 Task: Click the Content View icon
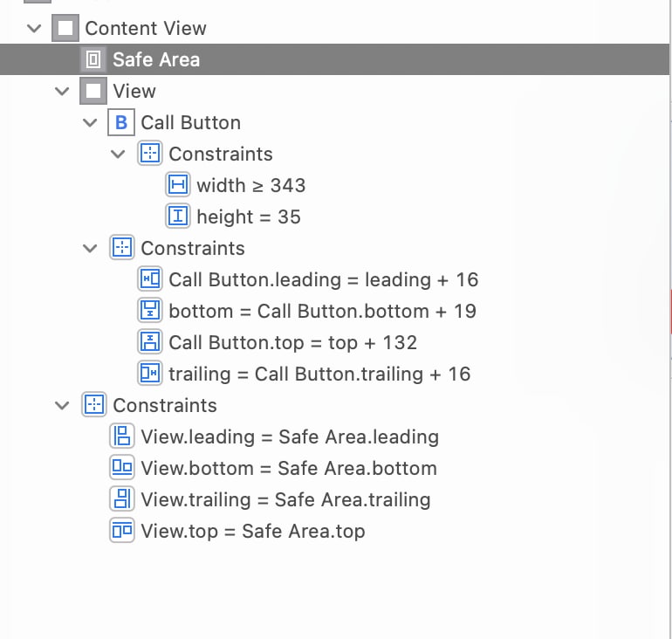(65, 28)
